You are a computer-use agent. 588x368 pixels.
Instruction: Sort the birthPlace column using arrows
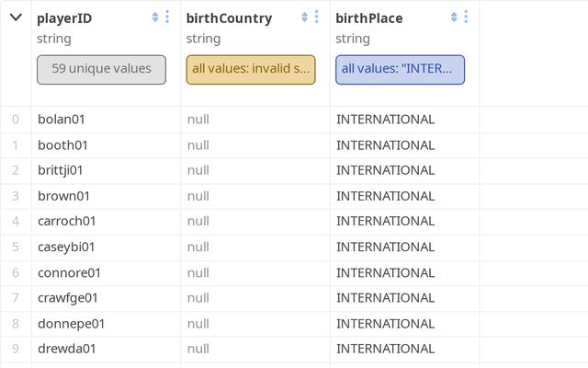pos(454,17)
